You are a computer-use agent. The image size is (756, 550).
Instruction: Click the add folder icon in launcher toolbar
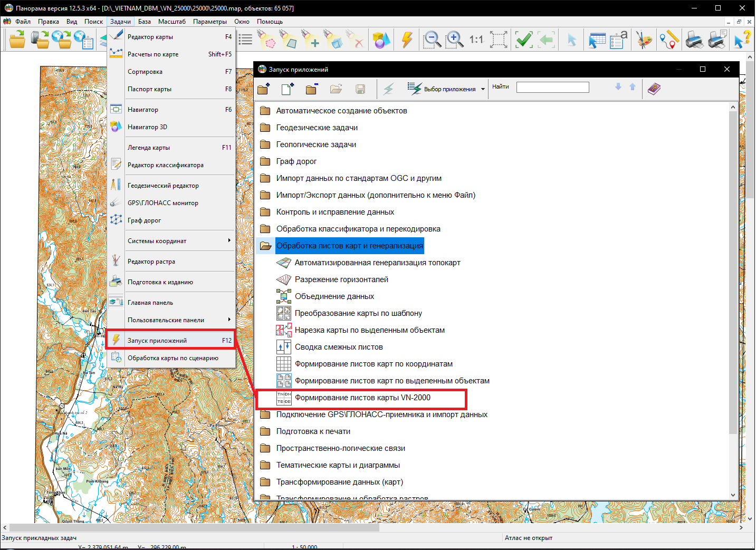click(x=264, y=89)
